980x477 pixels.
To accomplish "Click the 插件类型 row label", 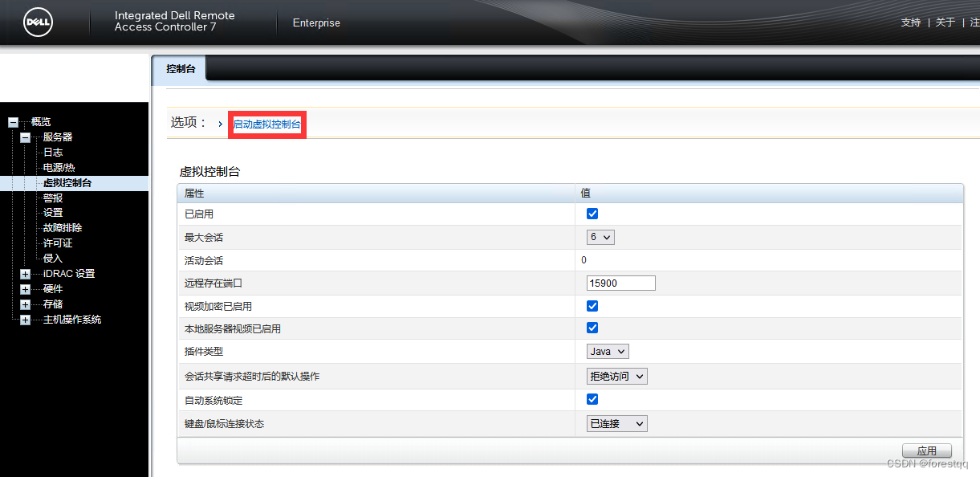I will click(x=204, y=352).
